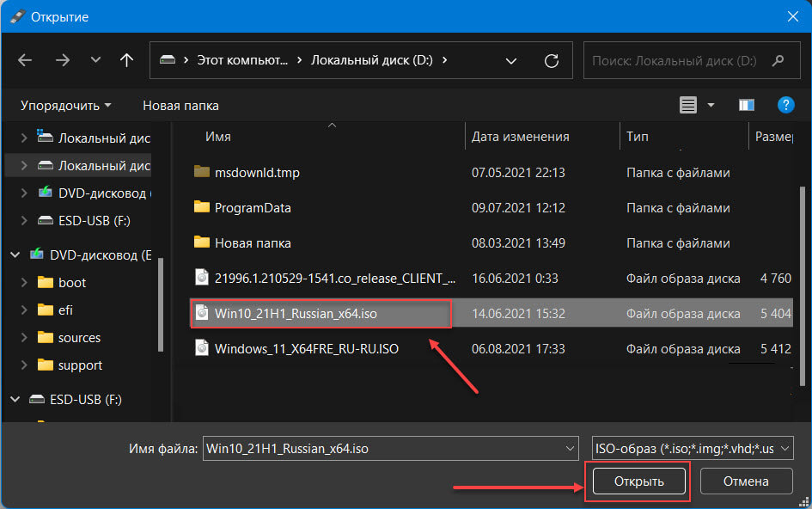Click the search magnifier icon
The height and width of the screenshot is (509, 812).
coord(778,61)
